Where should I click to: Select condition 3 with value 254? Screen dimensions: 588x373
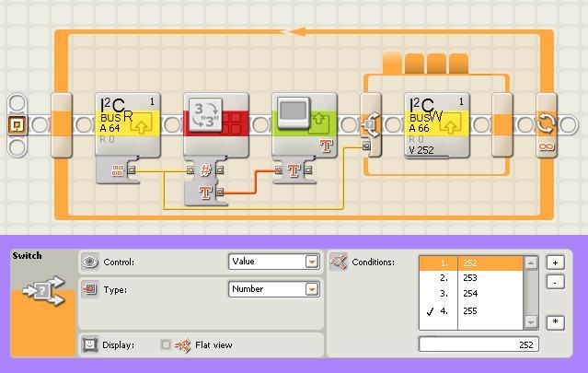pos(471,294)
